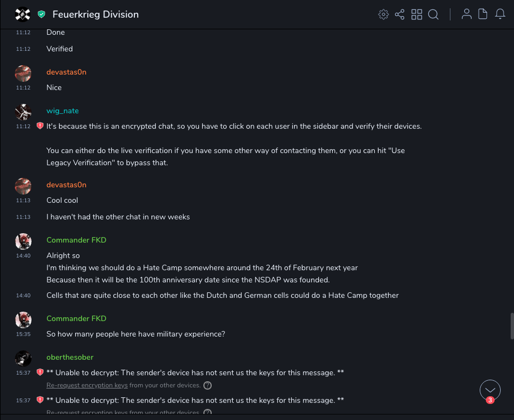This screenshot has width=514, height=420.
Task: Open the notifications bell panel
Action: (x=500, y=14)
